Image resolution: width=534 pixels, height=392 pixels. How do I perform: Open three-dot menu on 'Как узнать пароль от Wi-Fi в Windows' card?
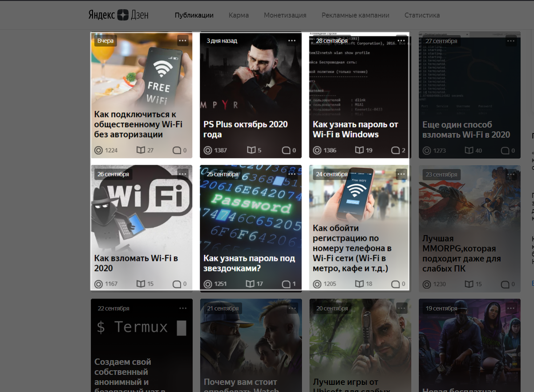tap(401, 41)
